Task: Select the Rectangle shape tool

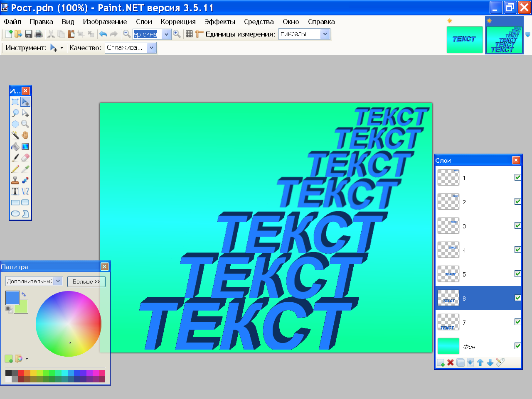Action: click(x=15, y=203)
